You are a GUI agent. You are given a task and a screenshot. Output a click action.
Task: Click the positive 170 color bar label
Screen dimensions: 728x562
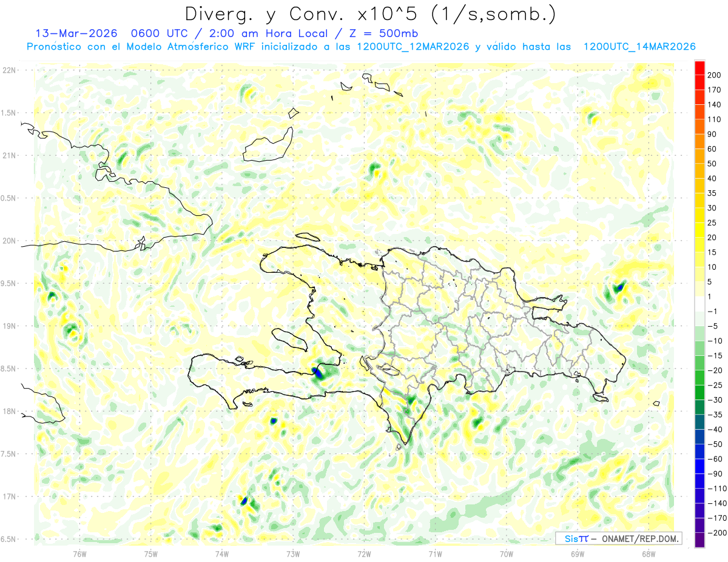[715, 90]
